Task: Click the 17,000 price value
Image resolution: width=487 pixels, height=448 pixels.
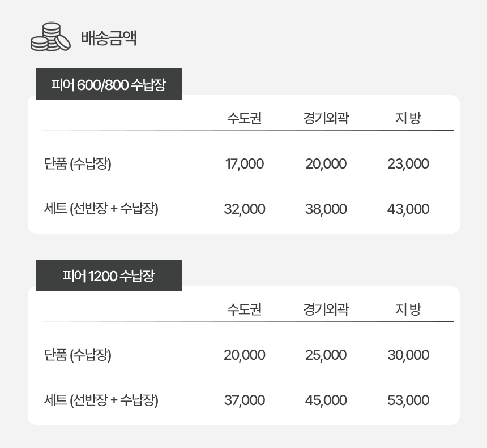Action: click(x=244, y=164)
